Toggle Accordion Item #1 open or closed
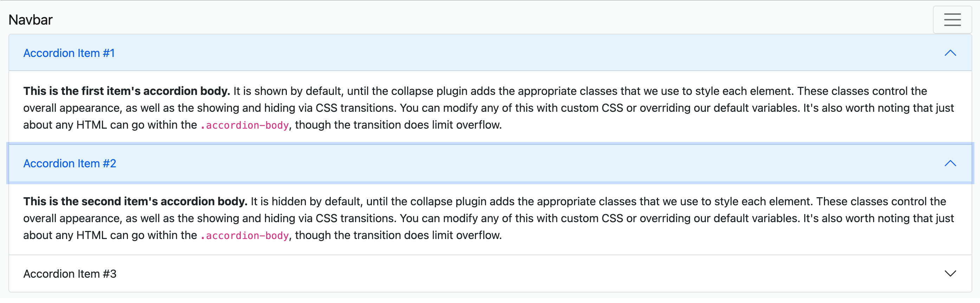 coord(487,52)
